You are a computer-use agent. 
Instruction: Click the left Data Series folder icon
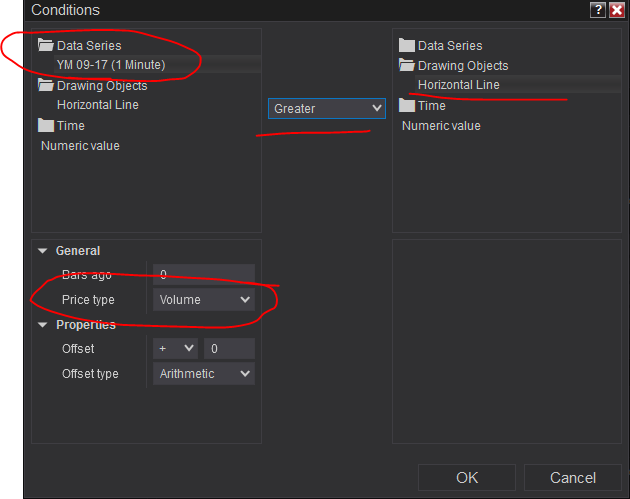pyautogui.click(x=46, y=45)
